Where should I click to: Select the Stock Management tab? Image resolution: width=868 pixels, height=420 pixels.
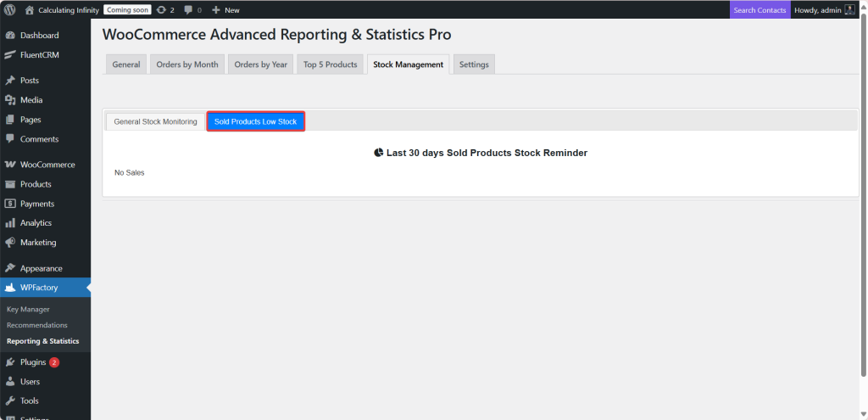[408, 64]
